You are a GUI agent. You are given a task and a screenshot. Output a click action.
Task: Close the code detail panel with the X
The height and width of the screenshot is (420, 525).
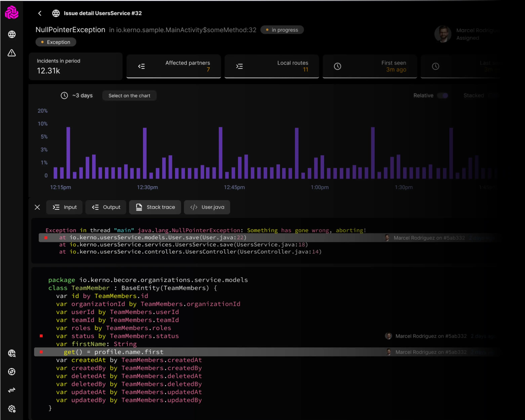point(37,207)
